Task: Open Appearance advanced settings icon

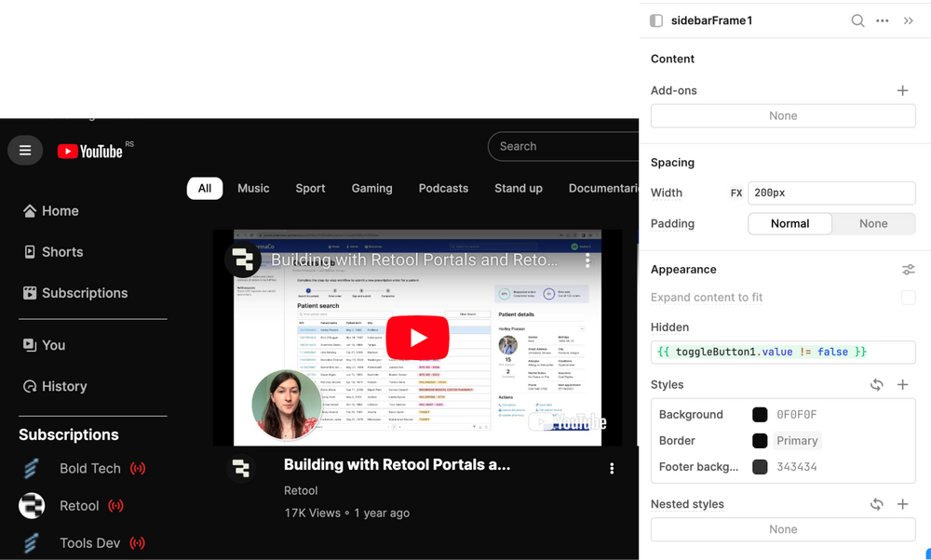Action: (908, 270)
